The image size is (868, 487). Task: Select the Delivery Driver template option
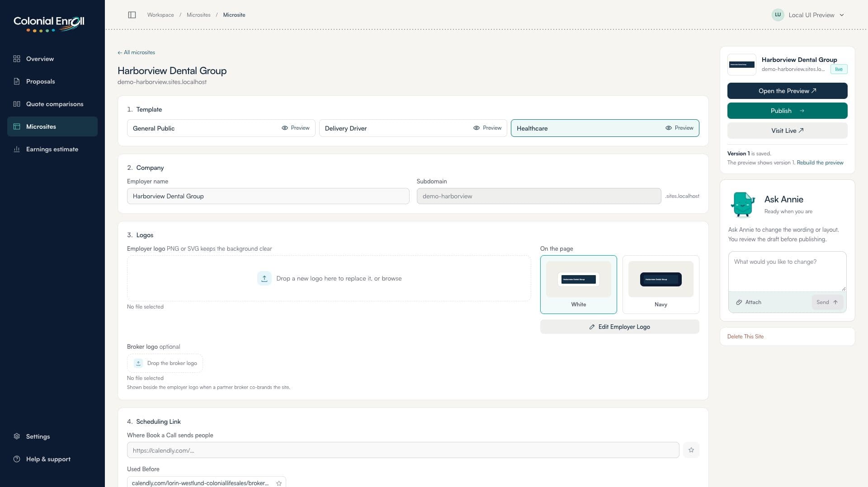(x=413, y=128)
